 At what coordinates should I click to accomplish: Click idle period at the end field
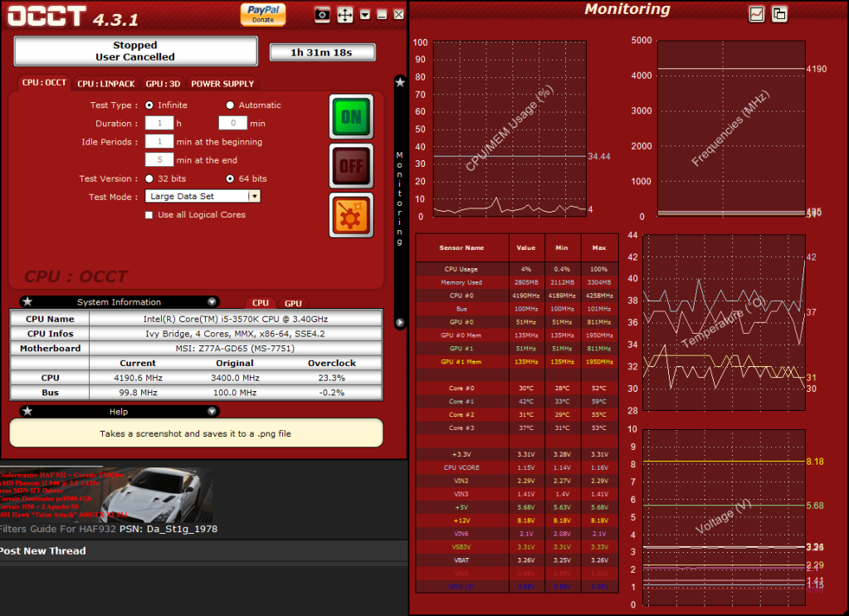[x=159, y=160]
